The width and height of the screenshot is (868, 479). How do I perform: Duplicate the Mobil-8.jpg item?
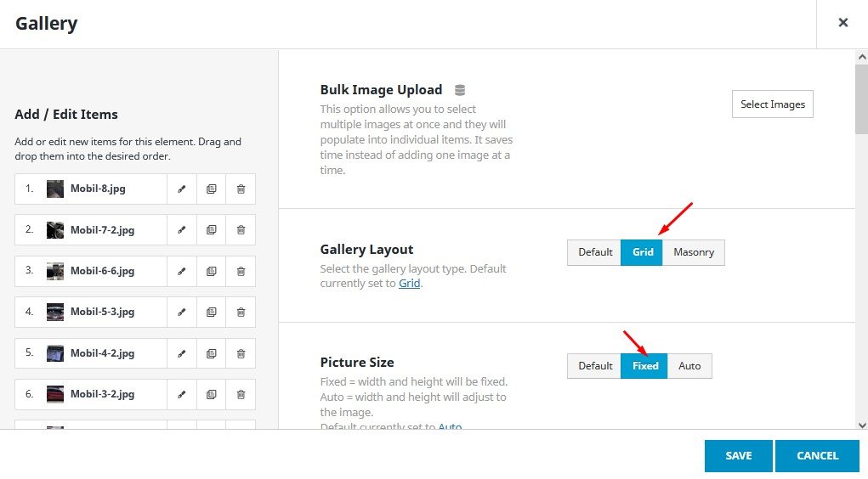pyautogui.click(x=211, y=189)
